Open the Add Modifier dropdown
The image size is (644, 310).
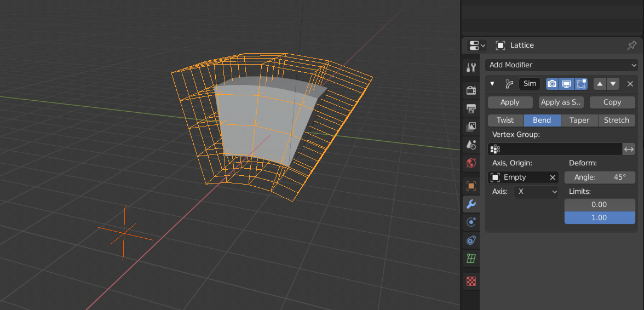[x=561, y=65]
